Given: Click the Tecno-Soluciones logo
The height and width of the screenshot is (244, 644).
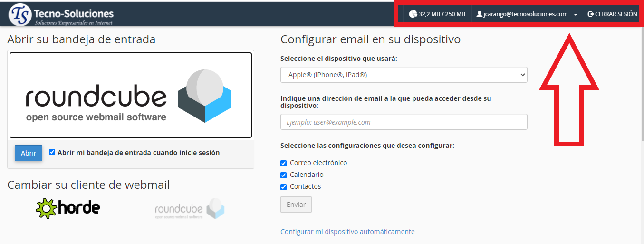Looking at the screenshot, I should tap(61, 15).
